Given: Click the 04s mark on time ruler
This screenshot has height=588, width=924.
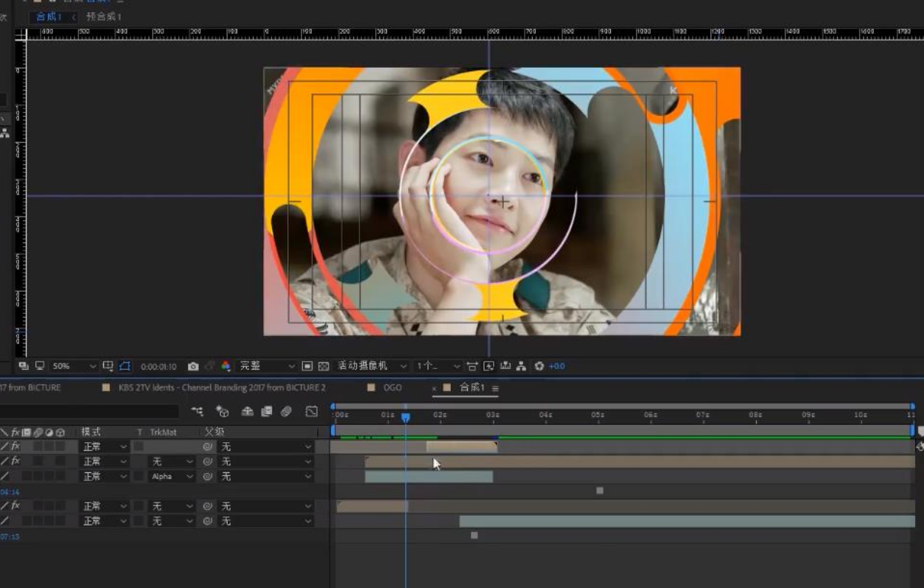Looking at the screenshot, I should coord(545,416).
